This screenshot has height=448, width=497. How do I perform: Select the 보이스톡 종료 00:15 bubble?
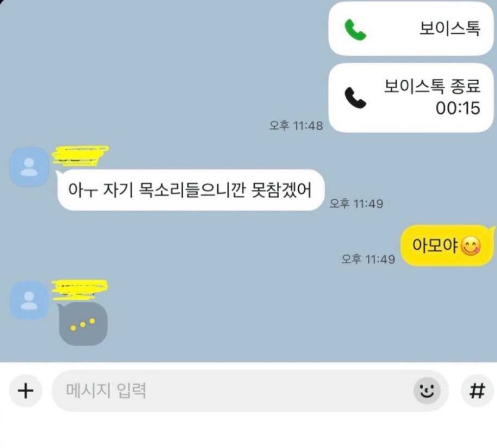click(x=411, y=98)
